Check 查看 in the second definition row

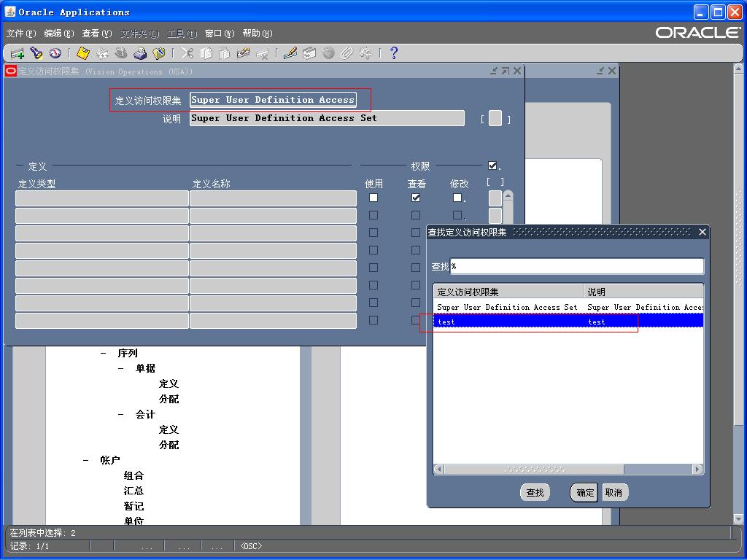(416, 215)
